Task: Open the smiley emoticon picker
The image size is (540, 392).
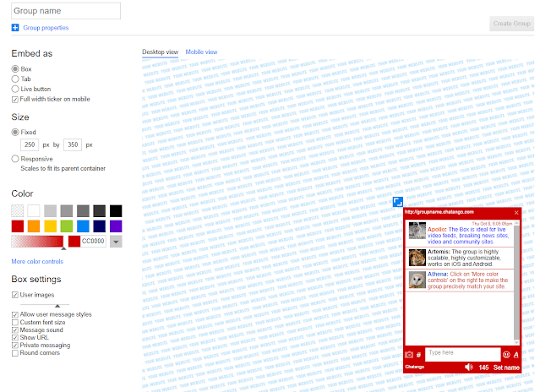Action: (507, 354)
